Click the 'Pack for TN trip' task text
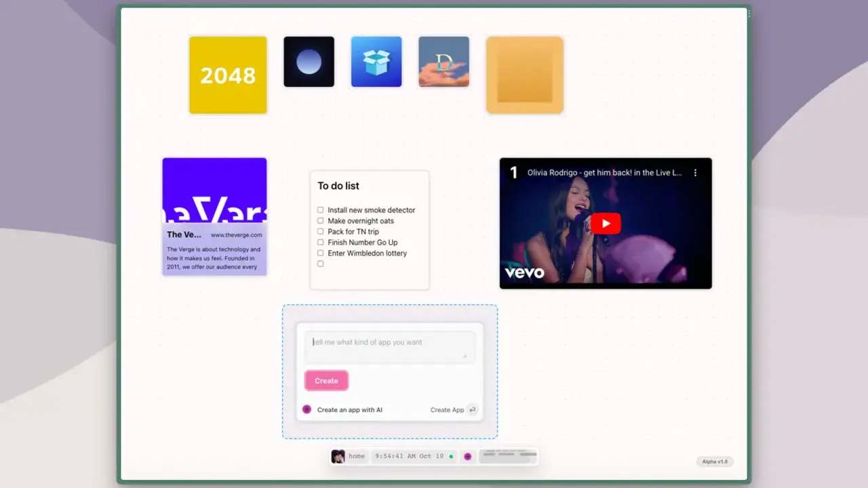868x488 pixels. coord(353,232)
